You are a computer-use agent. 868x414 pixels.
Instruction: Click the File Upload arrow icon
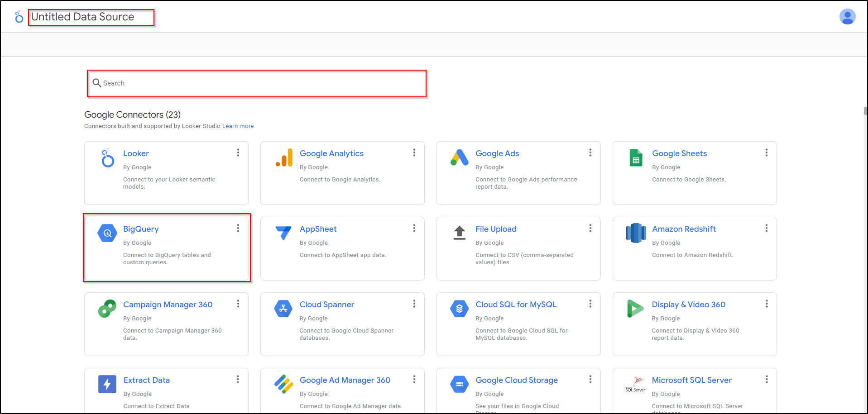coord(460,233)
